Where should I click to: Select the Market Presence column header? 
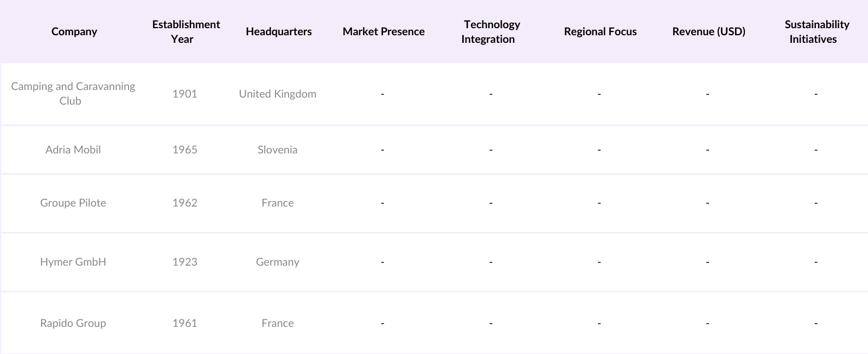coord(384,31)
